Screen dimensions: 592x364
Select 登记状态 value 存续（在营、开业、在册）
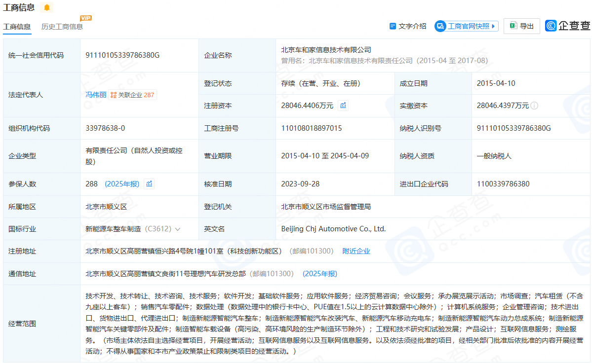pyautogui.click(x=320, y=83)
